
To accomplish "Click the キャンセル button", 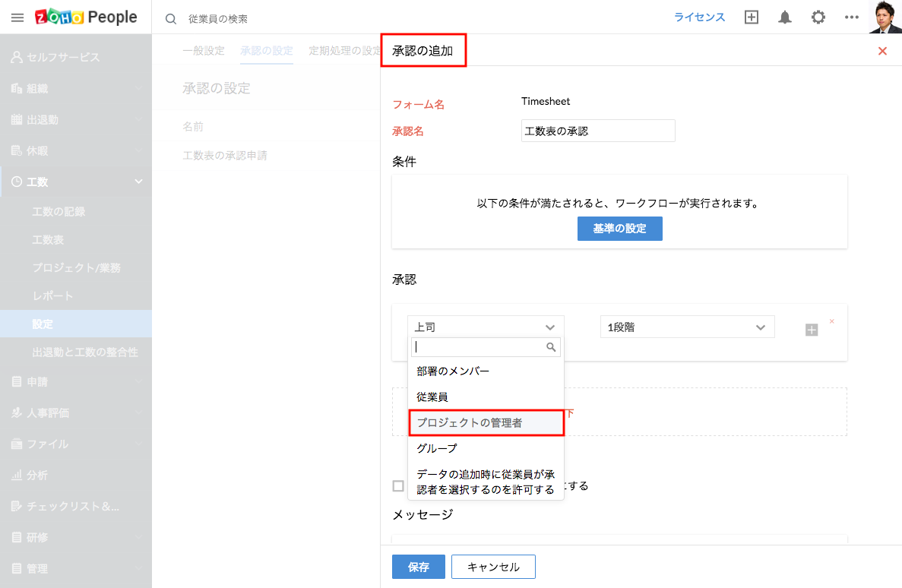I will tap(493, 567).
